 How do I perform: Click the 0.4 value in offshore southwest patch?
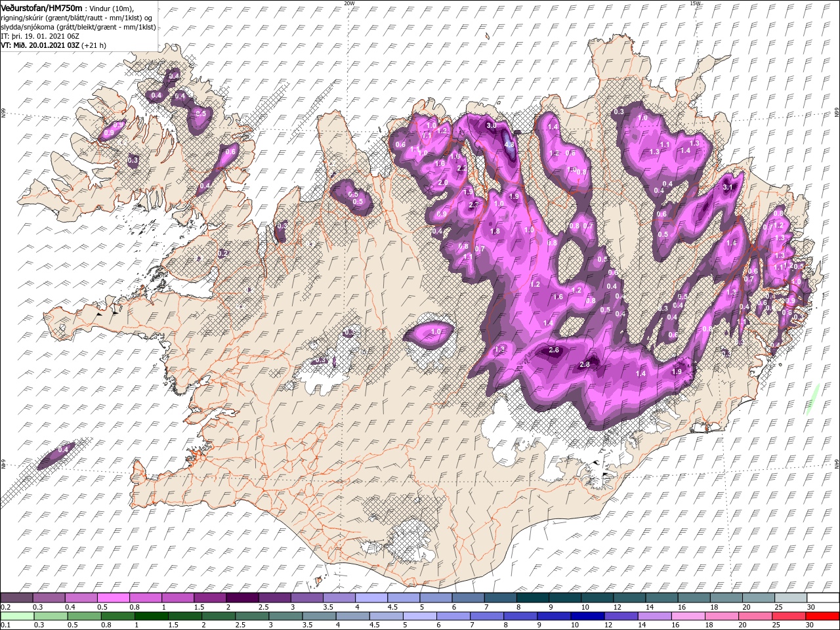coord(64,450)
